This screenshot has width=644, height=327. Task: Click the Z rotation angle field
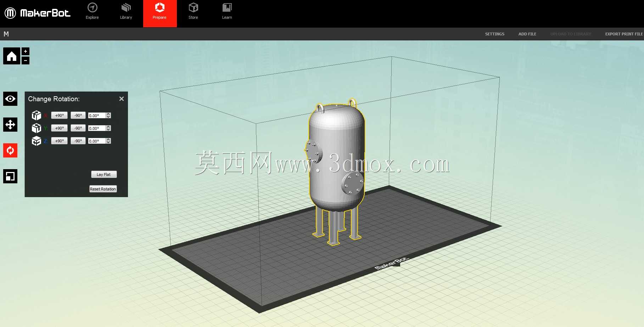coord(97,141)
